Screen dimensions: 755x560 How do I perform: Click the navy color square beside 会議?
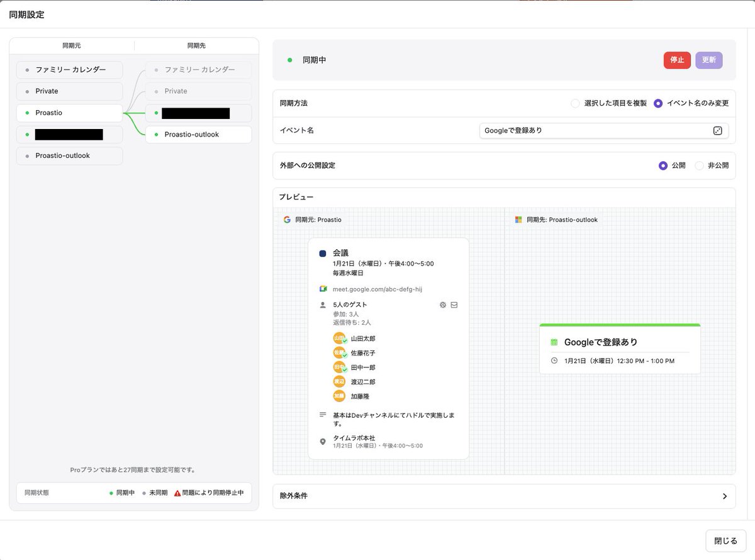click(323, 253)
